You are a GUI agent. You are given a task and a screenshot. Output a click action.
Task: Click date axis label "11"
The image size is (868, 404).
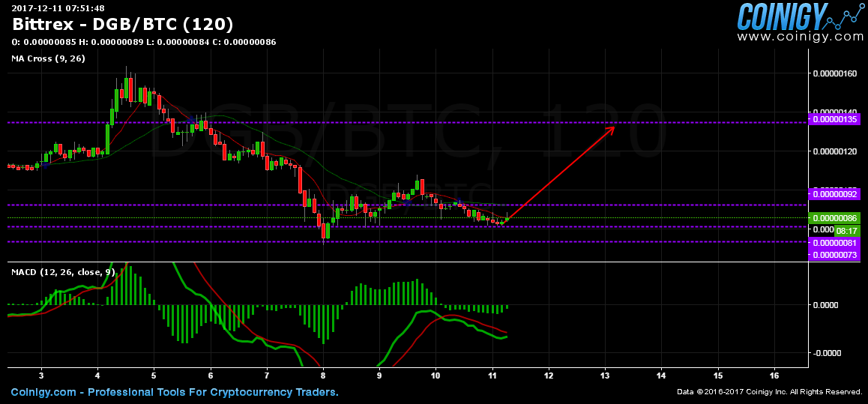tap(492, 376)
